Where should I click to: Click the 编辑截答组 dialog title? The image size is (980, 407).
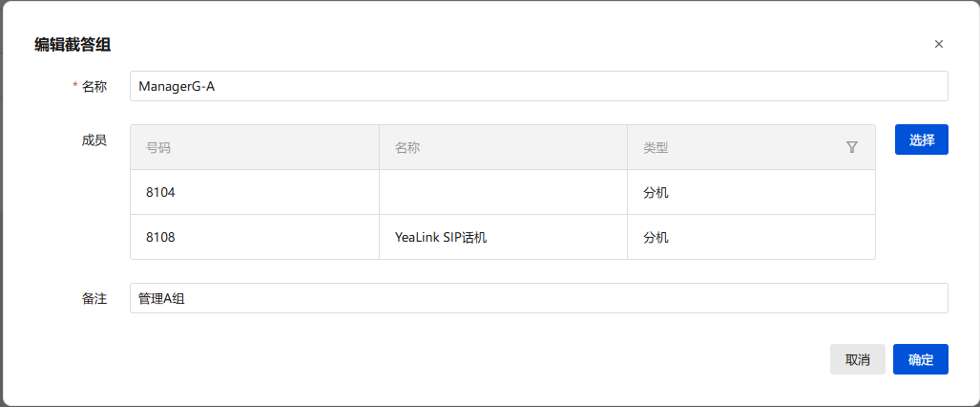click(75, 44)
